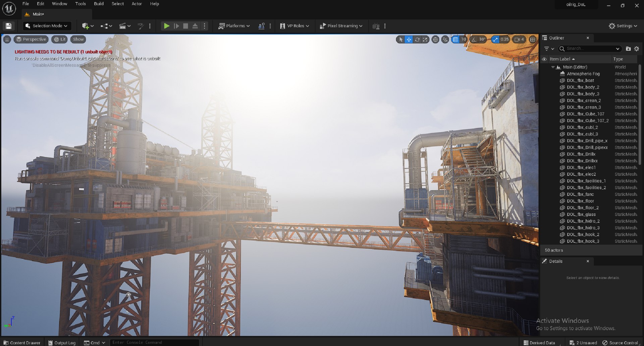This screenshot has height=346, width=644.
Task: Open the Platforms dropdown
Action: pos(234,26)
